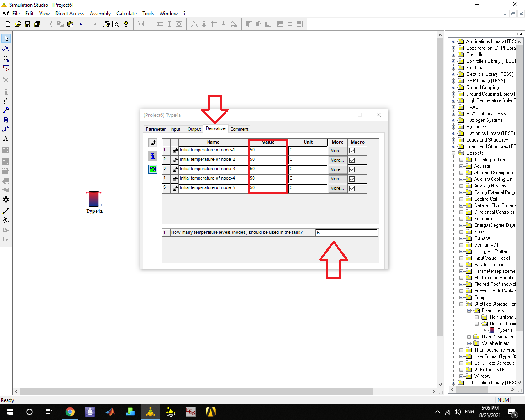This screenshot has width=525, height=420.
Task: Expand the Controllers folder in library tree
Action: click(454, 55)
